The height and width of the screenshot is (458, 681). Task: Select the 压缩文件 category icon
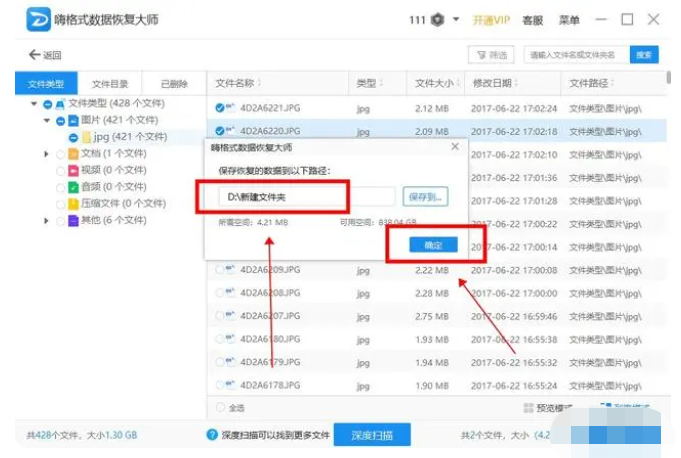tap(73, 204)
